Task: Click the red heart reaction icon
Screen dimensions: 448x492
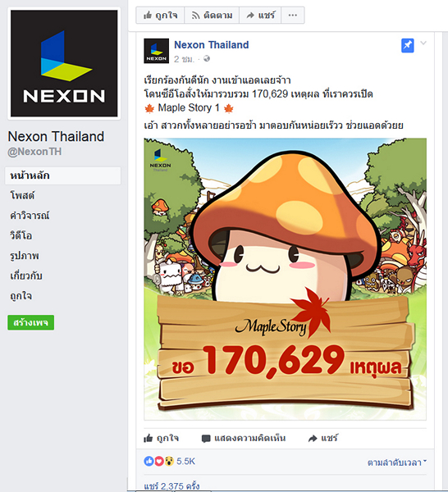Action: coord(159,461)
